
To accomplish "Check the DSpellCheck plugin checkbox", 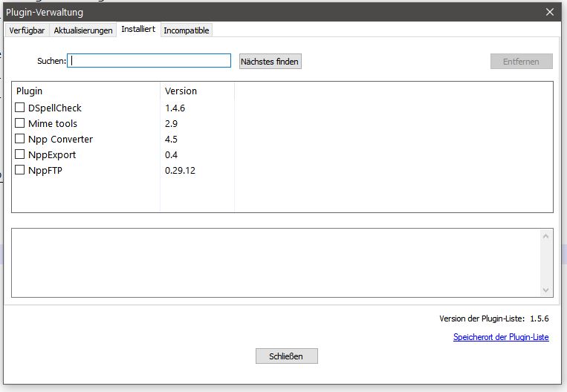I will coord(19,108).
